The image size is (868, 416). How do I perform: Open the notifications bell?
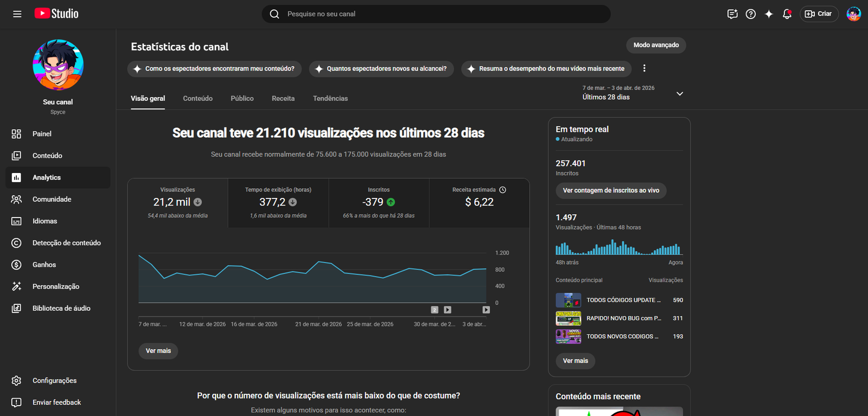coord(787,14)
